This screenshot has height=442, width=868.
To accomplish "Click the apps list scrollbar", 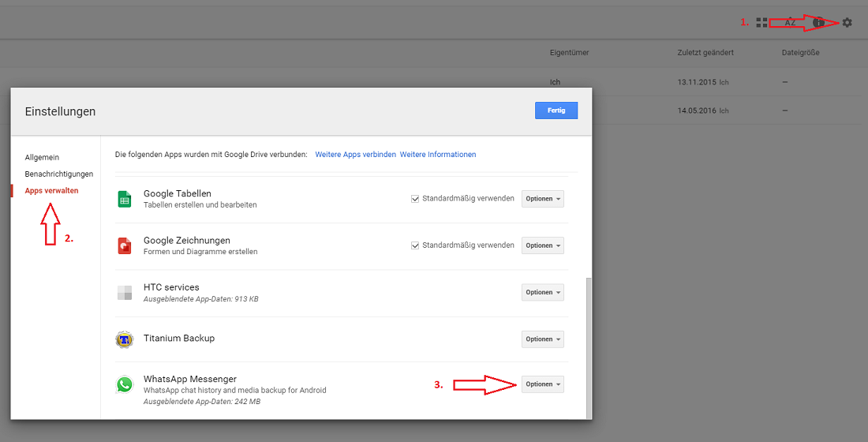I will (588, 348).
